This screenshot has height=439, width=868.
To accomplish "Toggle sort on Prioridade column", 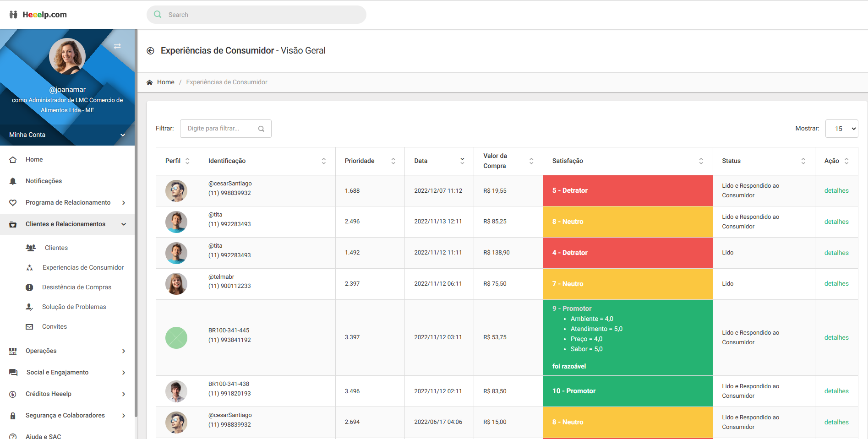I will point(393,161).
